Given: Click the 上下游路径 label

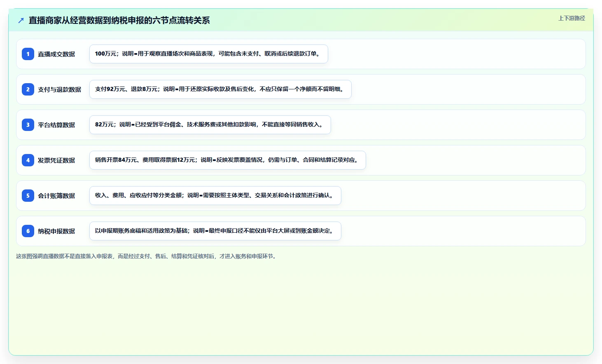Looking at the screenshot, I should point(572,18).
